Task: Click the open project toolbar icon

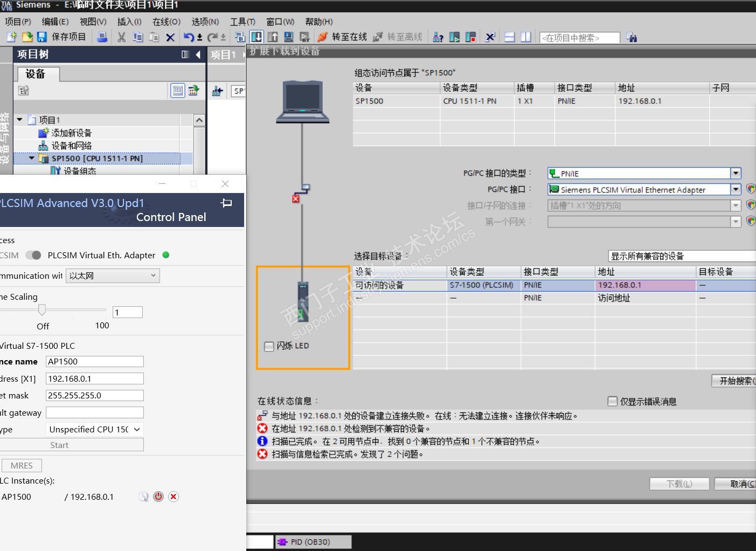Action: [27, 37]
